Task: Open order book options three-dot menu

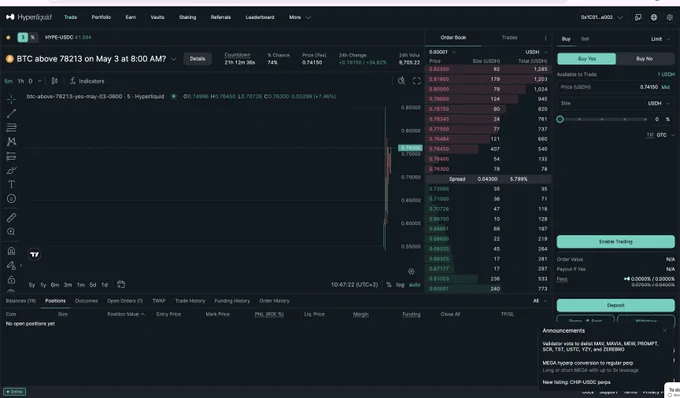Action: [546, 38]
